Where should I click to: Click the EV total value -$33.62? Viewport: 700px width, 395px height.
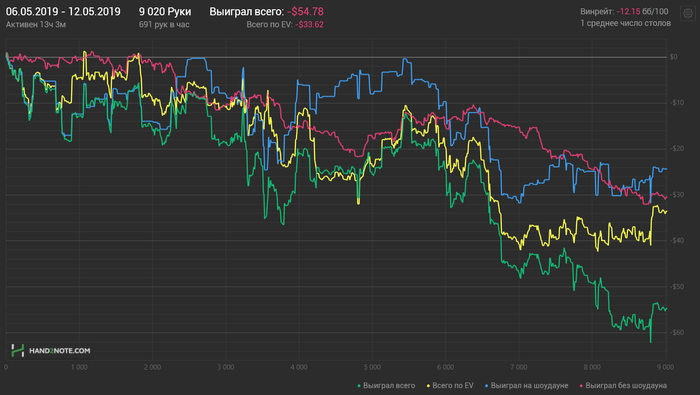[309, 25]
